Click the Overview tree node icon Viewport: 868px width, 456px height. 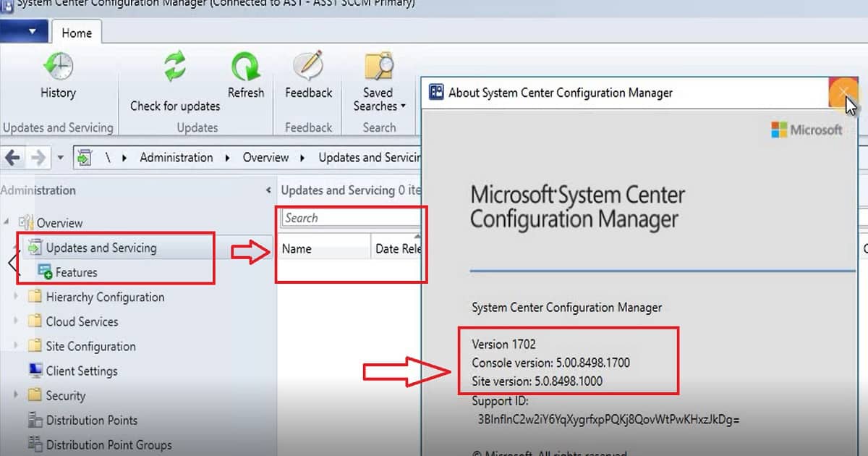[x=26, y=223]
